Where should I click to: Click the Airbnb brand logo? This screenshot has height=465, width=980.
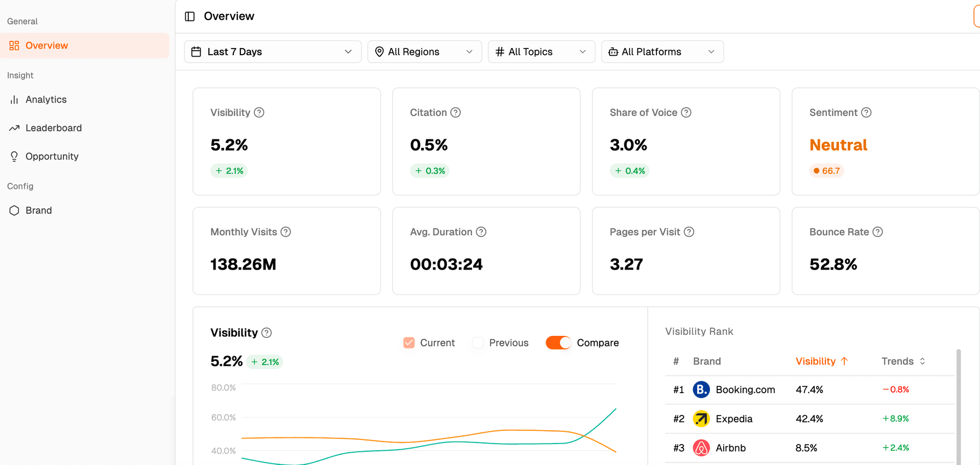click(701, 448)
